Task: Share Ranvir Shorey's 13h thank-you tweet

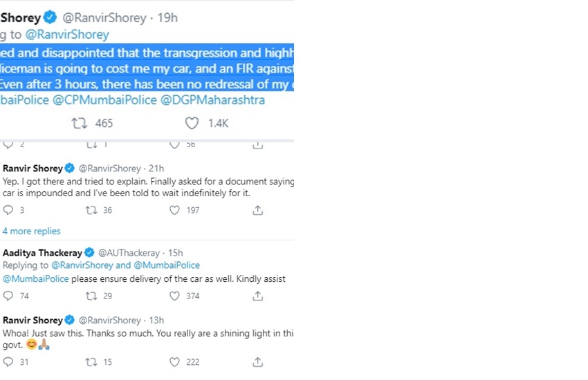Action: tap(257, 362)
